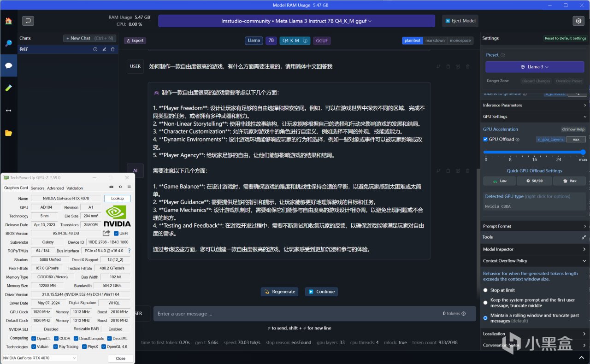Open the Home page from the sidebar
Viewport: 590px width, 364px height.
click(9, 21)
